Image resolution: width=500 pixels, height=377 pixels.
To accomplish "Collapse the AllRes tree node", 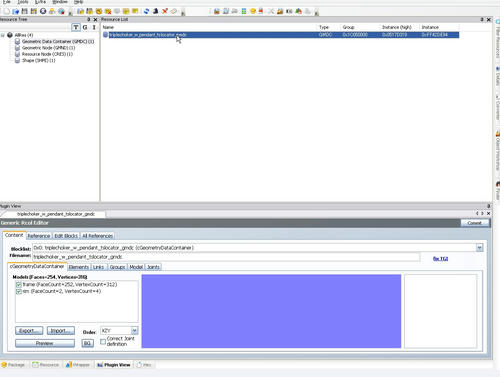I will pos(3,35).
